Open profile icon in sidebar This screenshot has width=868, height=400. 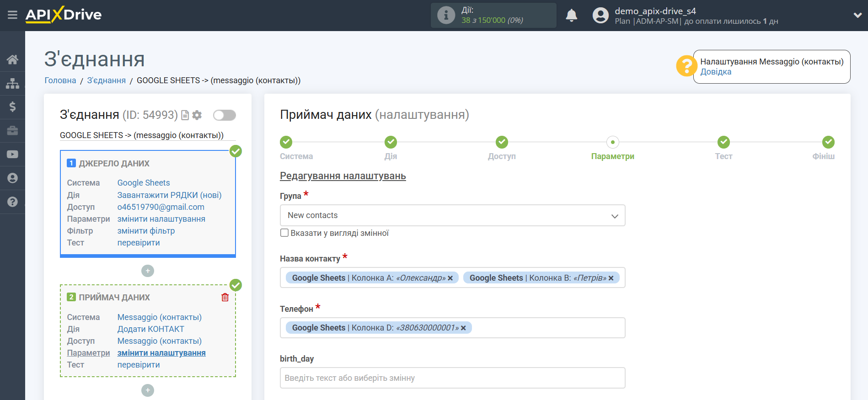(12, 178)
